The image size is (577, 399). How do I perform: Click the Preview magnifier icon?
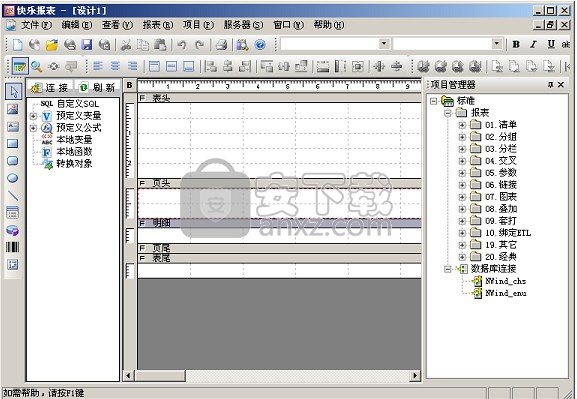pos(36,66)
